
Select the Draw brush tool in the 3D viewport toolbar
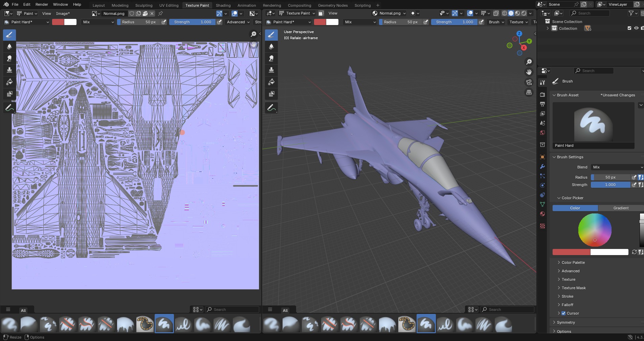coord(271,35)
